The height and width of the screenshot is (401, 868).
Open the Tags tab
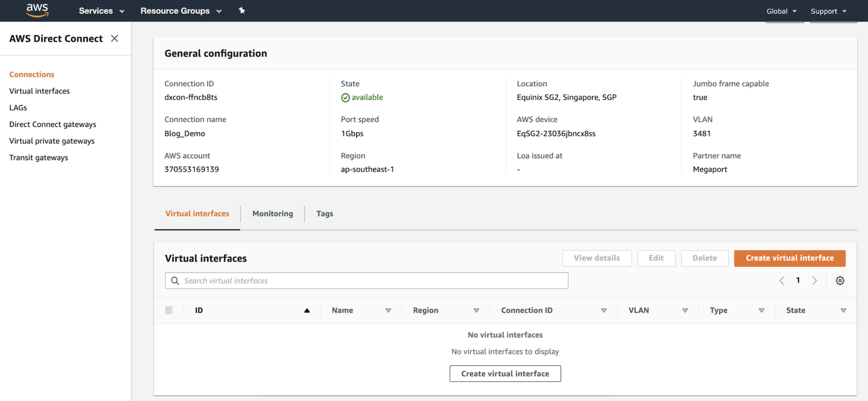click(325, 213)
